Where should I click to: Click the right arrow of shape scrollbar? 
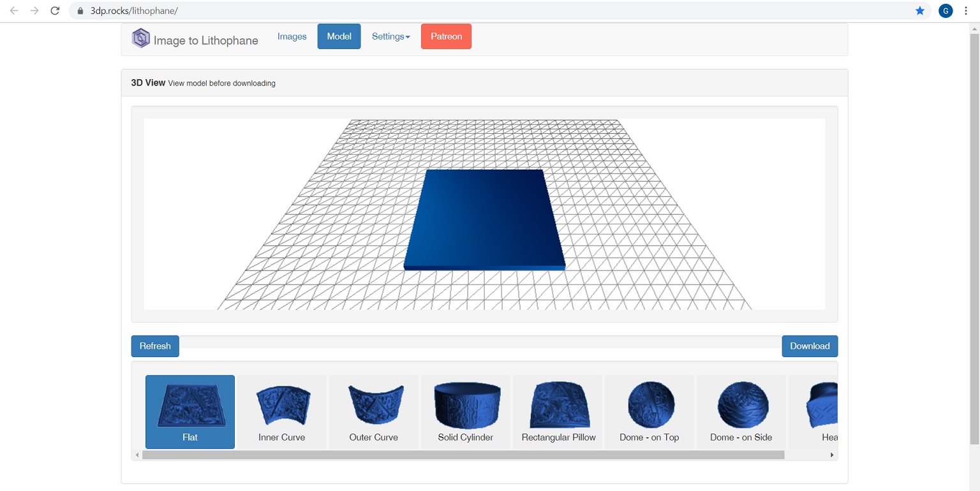tap(832, 455)
